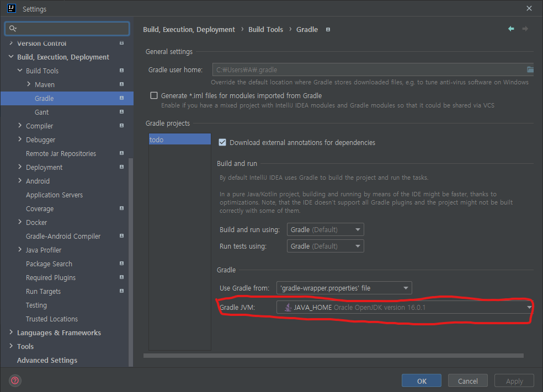Uncheck Download external annotations for dependencies
Screen dimensions: 543x392
222,142
